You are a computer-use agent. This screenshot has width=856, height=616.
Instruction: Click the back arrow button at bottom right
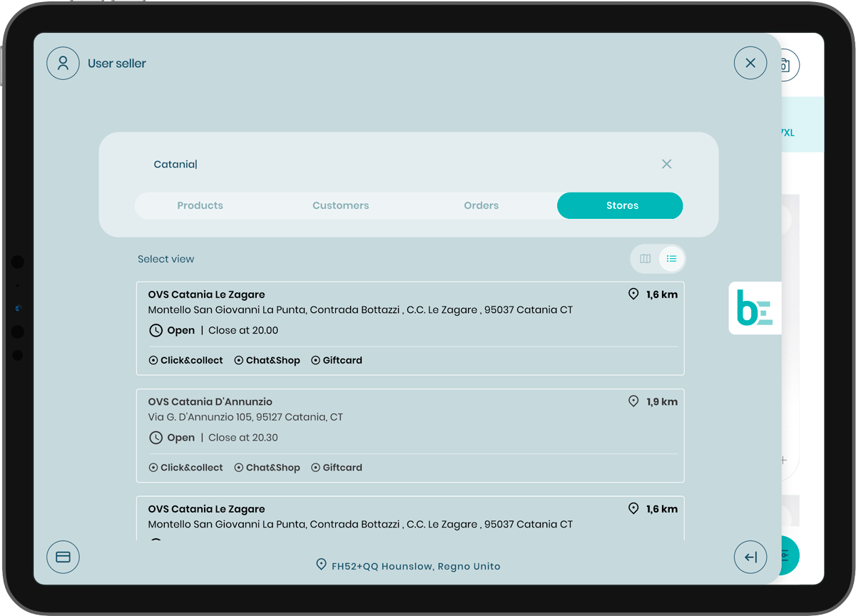click(750, 557)
